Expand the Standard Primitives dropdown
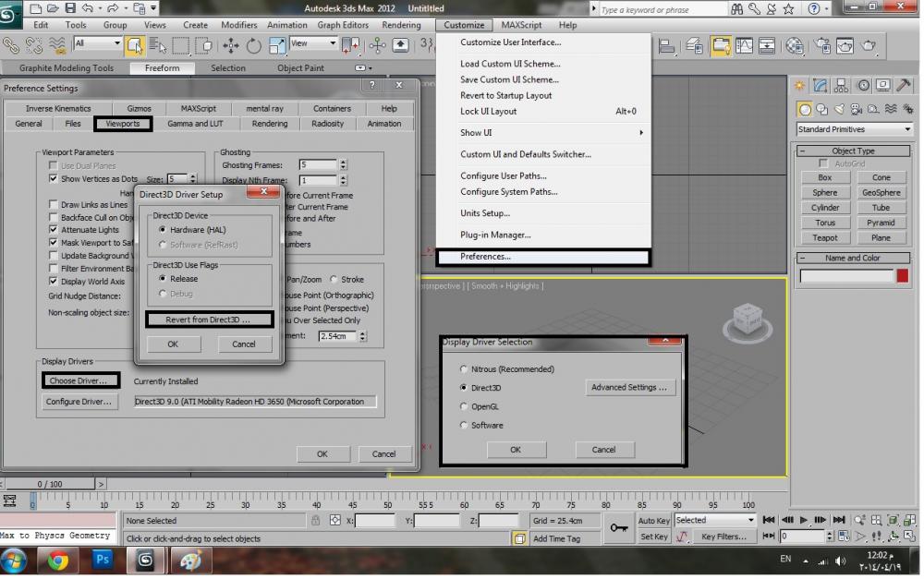 click(854, 129)
